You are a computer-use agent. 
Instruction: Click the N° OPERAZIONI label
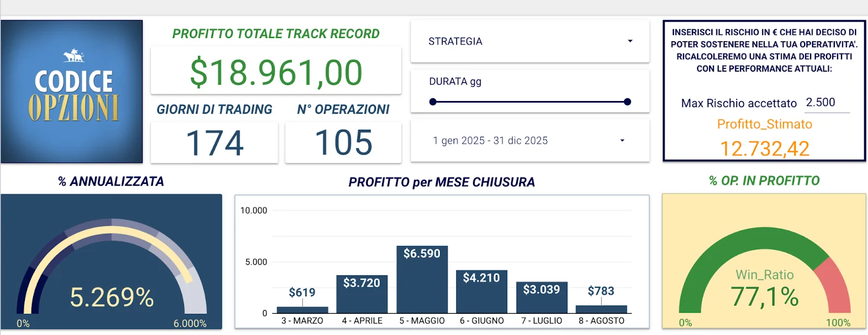(343, 110)
